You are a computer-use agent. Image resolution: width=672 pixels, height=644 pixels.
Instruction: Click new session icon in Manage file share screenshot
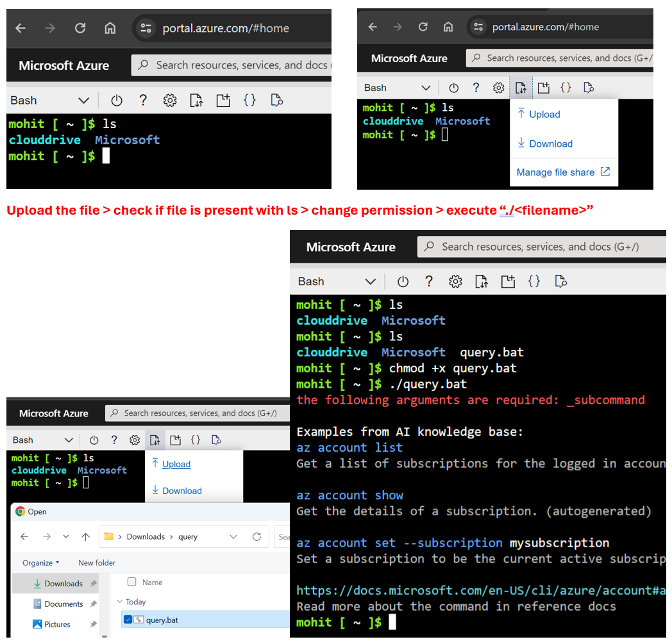coord(543,88)
